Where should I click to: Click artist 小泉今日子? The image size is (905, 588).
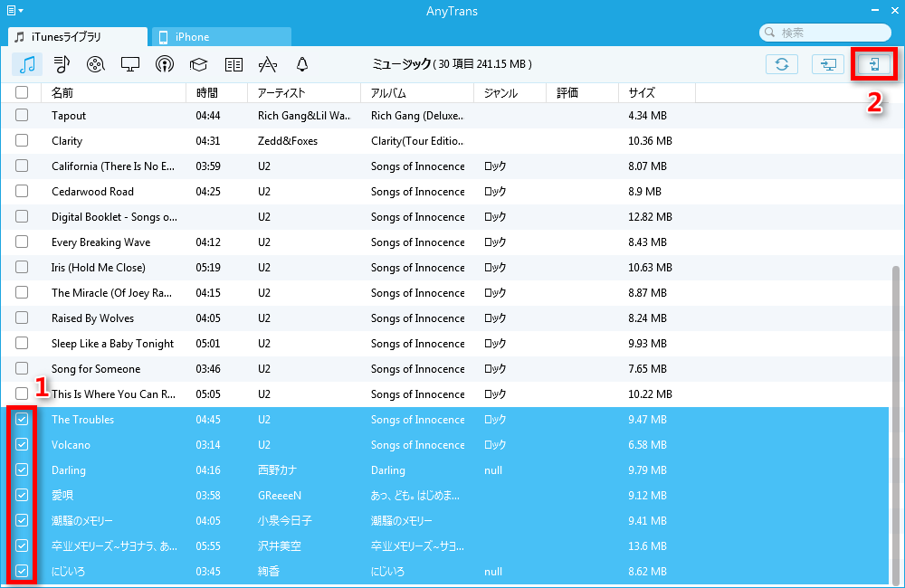pyautogui.click(x=284, y=520)
